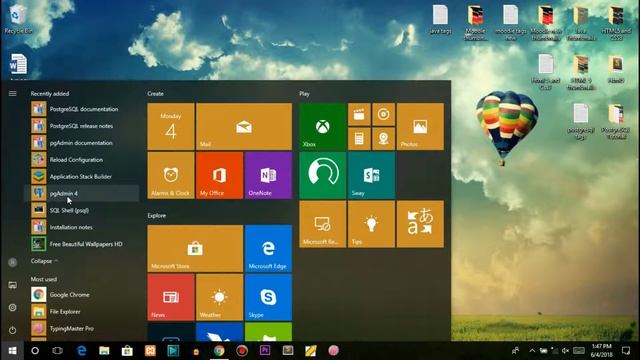Open the Action Center notification icon
640x360 pixels.
tap(626, 351)
